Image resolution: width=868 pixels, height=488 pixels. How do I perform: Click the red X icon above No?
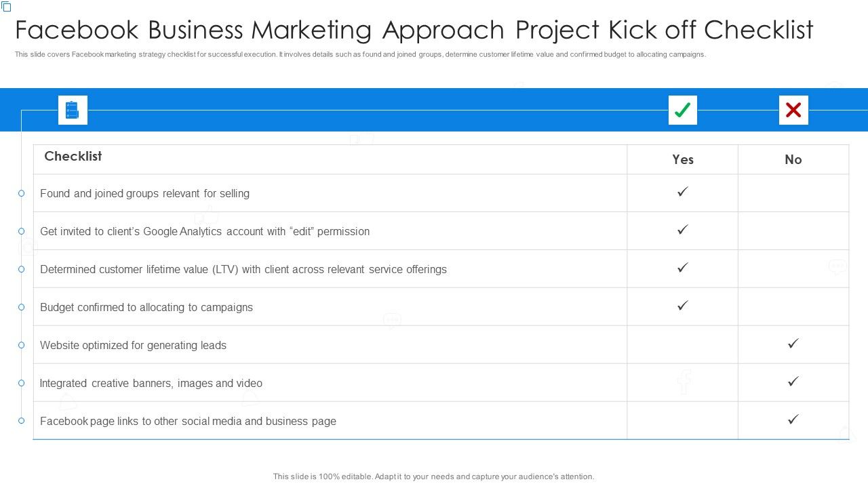(x=793, y=110)
